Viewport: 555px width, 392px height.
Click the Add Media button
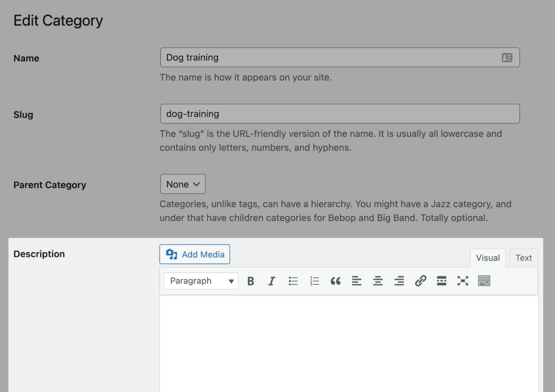(195, 254)
